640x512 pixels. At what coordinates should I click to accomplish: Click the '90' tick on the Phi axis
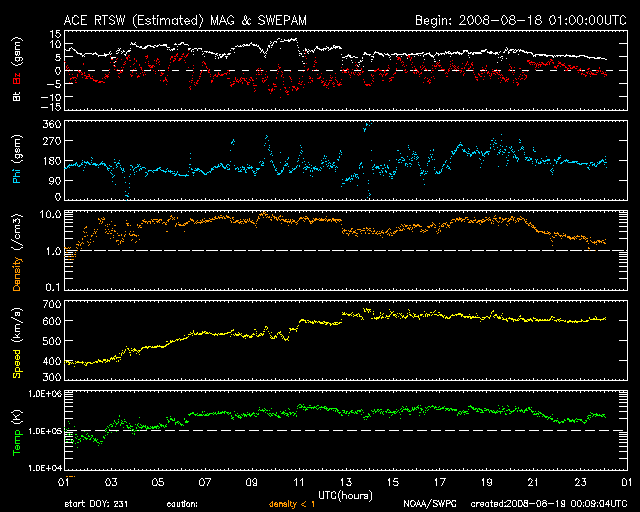[x=54, y=180]
